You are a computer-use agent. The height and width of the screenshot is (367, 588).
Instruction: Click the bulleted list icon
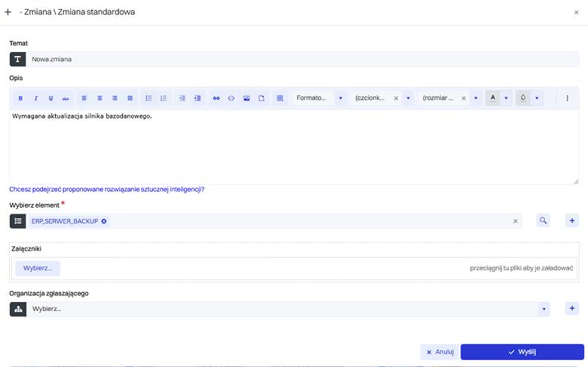coord(149,98)
